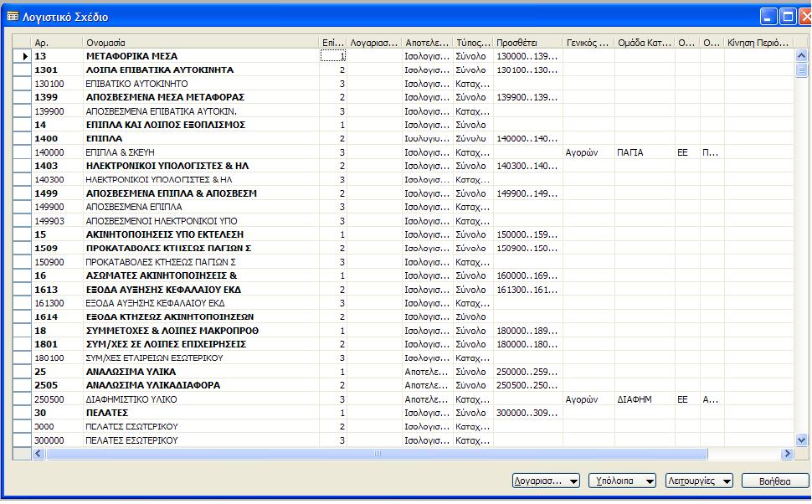812x504 pixels.
Task: Select account number 149900
Action: (49, 207)
